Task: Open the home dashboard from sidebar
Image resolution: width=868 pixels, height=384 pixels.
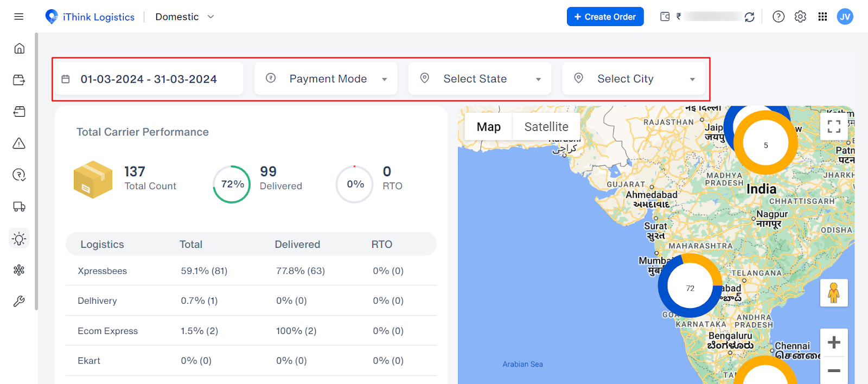Action: pos(19,48)
